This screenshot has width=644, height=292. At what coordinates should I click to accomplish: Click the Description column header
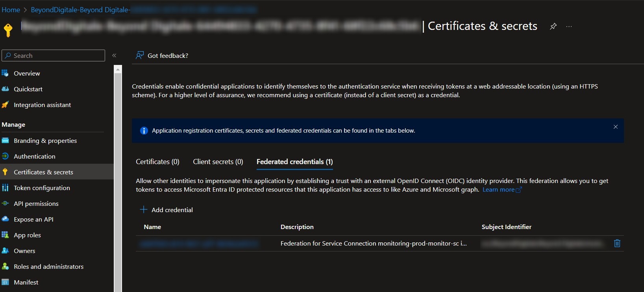click(x=297, y=227)
